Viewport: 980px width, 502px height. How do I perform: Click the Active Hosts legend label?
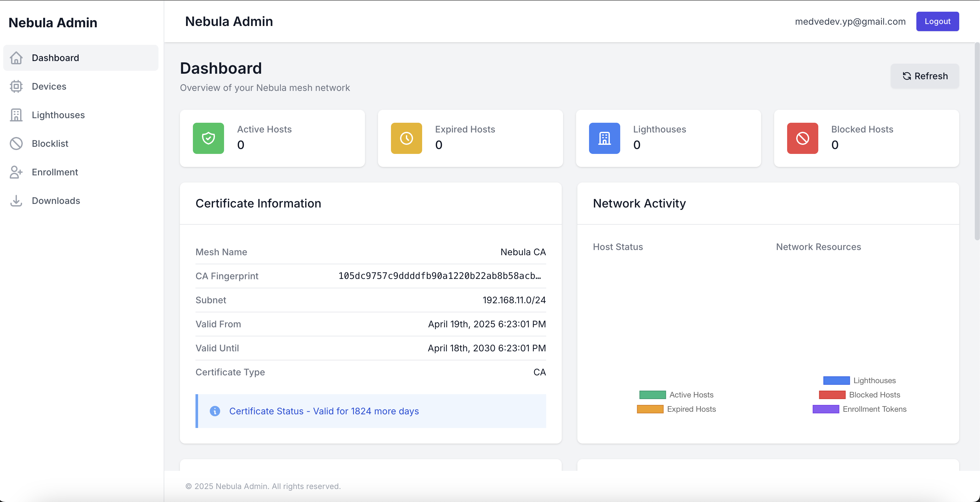(x=691, y=395)
